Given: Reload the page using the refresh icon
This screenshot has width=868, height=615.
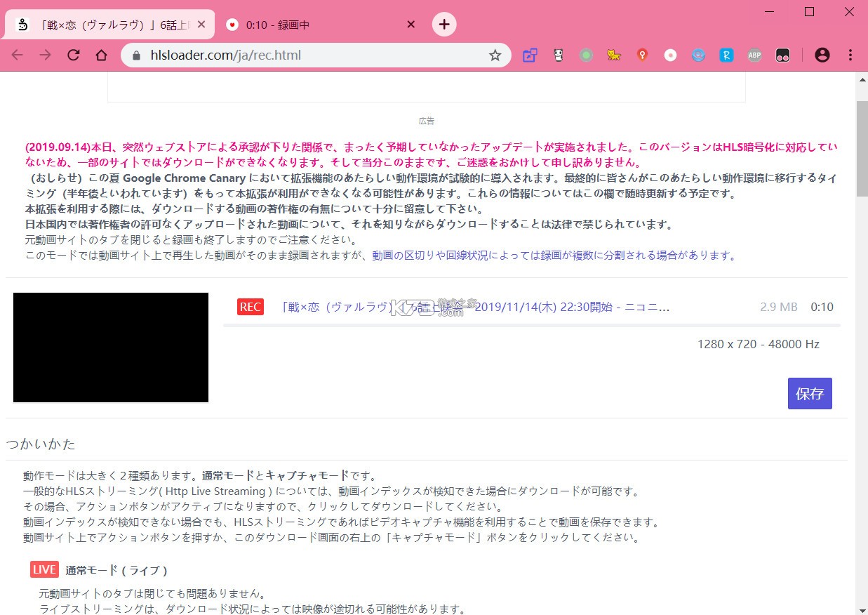Looking at the screenshot, I should pyautogui.click(x=73, y=55).
